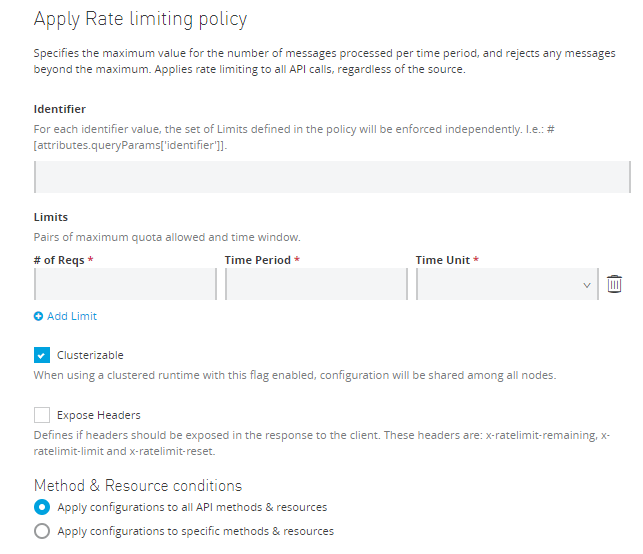This screenshot has height=554, width=643.
Task: Choose apply to specific methods radio
Action: tap(42, 531)
